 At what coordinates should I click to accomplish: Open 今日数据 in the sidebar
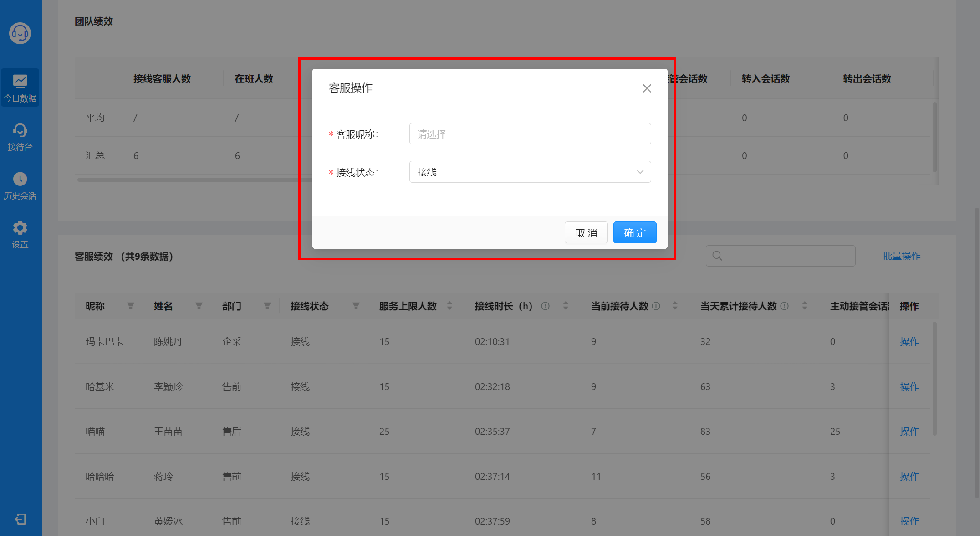click(20, 88)
